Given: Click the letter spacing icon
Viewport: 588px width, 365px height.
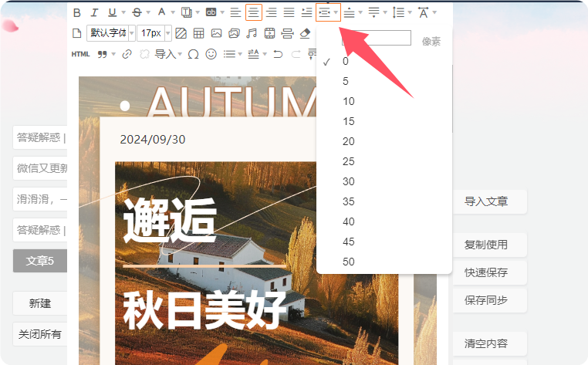Looking at the screenshot, I should 424,12.
